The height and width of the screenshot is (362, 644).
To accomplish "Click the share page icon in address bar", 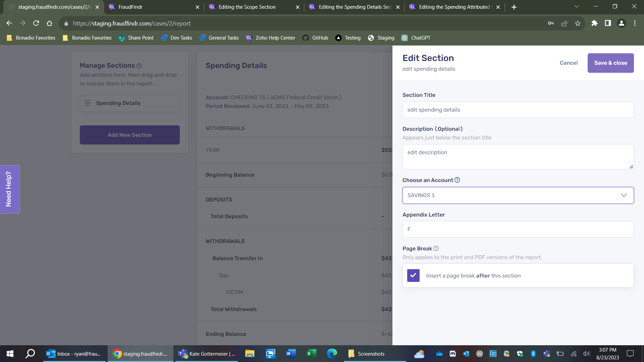I will point(564,23).
